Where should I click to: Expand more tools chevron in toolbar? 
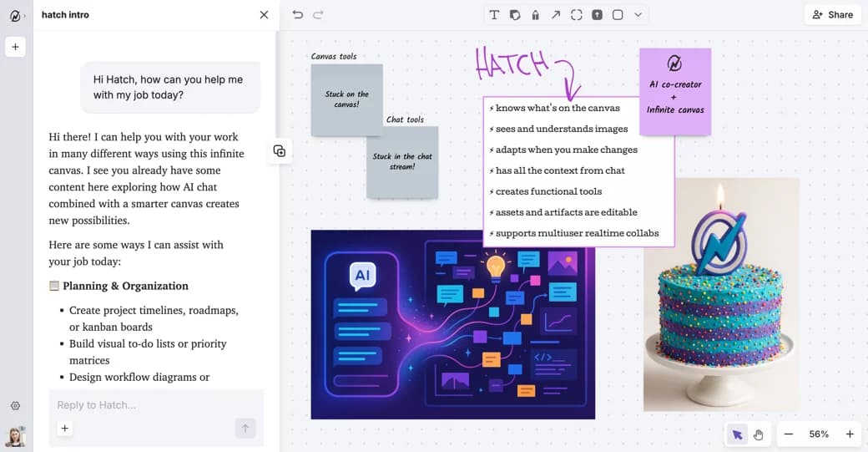pyautogui.click(x=638, y=15)
